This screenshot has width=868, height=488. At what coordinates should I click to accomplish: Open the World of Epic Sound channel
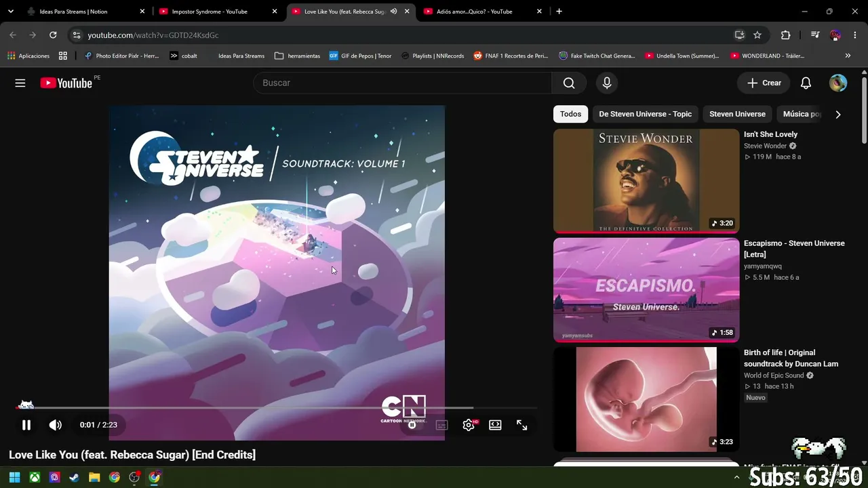click(774, 375)
